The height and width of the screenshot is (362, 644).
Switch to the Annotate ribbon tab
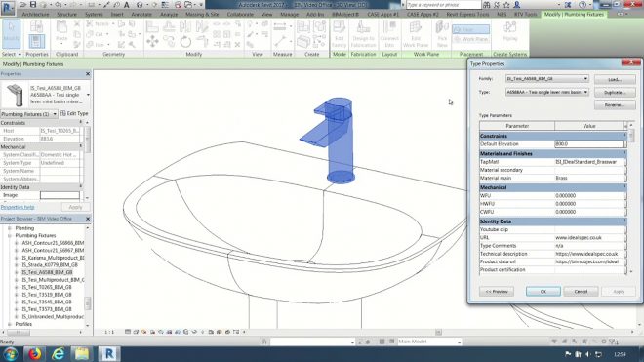coord(141,14)
